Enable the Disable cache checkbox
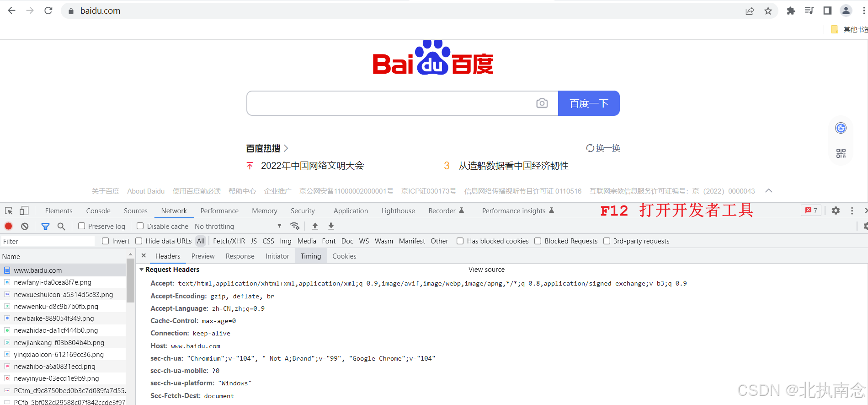Viewport: 868px width, 405px height. (x=140, y=226)
